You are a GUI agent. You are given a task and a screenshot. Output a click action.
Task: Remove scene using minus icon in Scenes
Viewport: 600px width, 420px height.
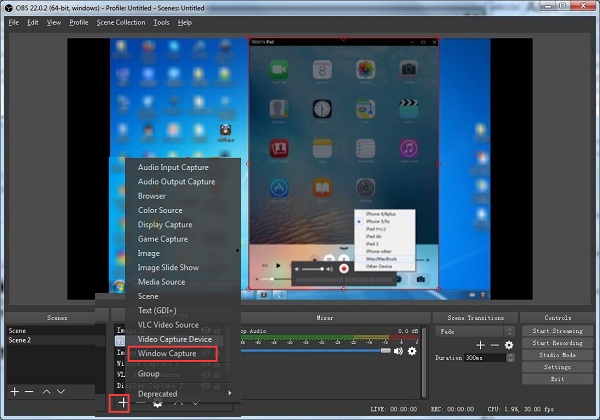point(29,392)
